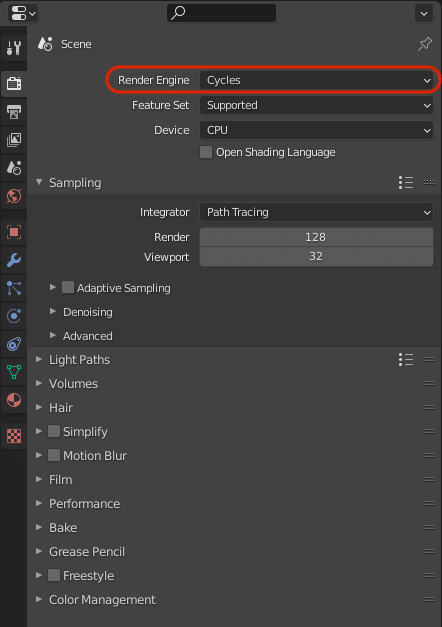Expand the Motion Blur panel
The width and height of the screenshot is (442, 627).
[x=39, y=455]
